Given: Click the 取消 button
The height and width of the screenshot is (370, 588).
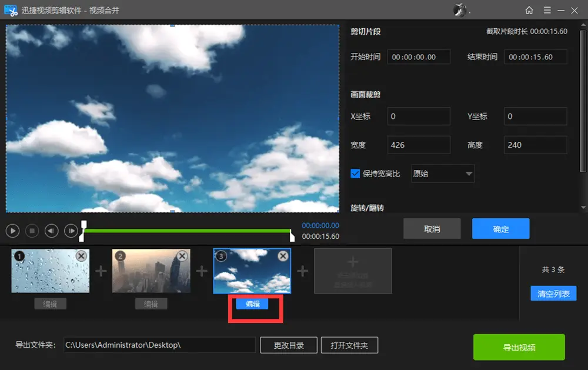Looking at the screenshot, I should click(x=432, y=228).
